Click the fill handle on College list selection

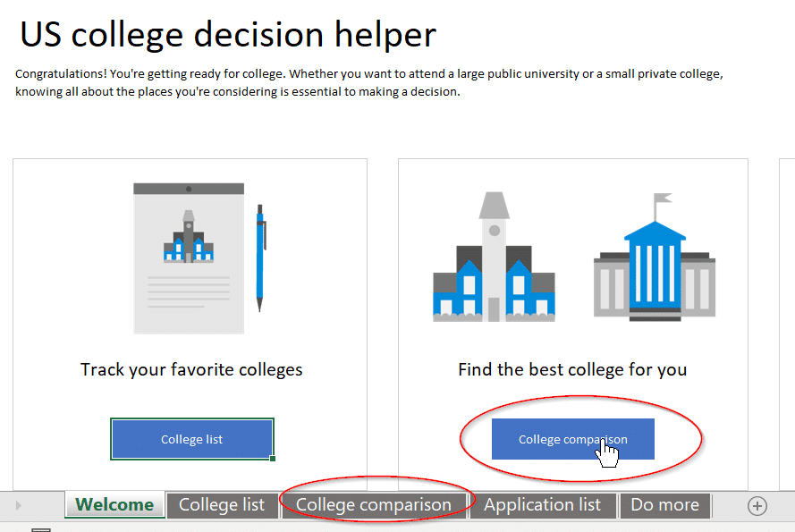tap(272, 459)
